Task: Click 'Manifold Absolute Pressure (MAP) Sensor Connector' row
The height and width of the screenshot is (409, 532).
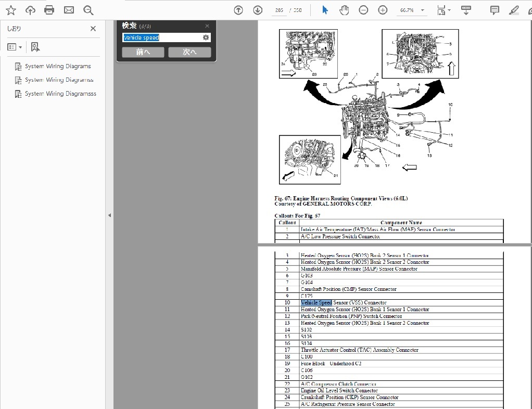Action: pyautogui.click(x=389, y=269)
